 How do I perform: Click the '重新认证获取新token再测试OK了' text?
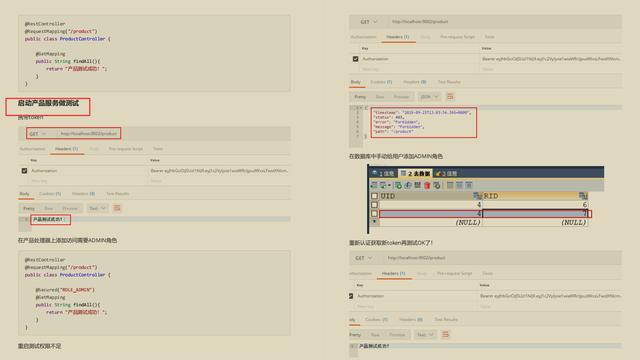click(x=391, y=243)
